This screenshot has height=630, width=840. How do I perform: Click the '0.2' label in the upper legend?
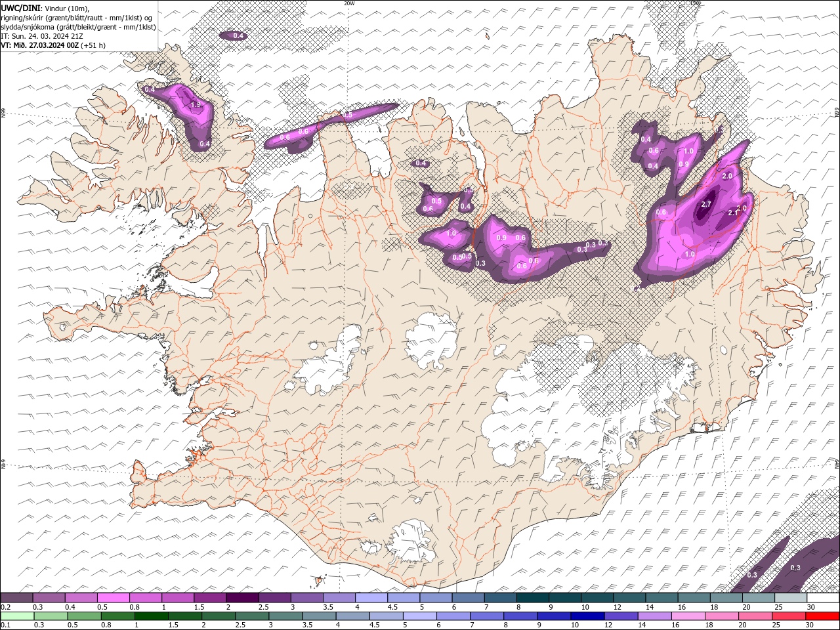(6, 607)
